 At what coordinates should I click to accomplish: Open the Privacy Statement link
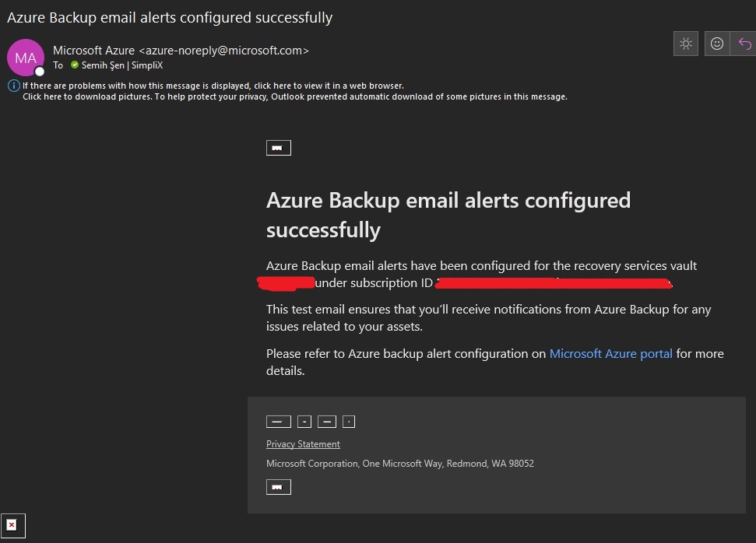[303, 444]
